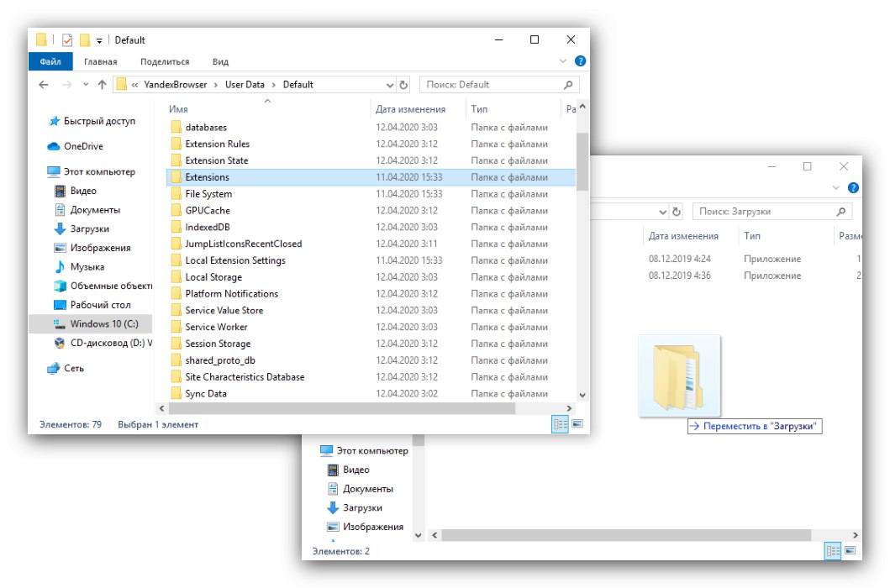Show hidden breadcrumb path via double chevron
Screen dimensions: 890x588
point(134,85)
